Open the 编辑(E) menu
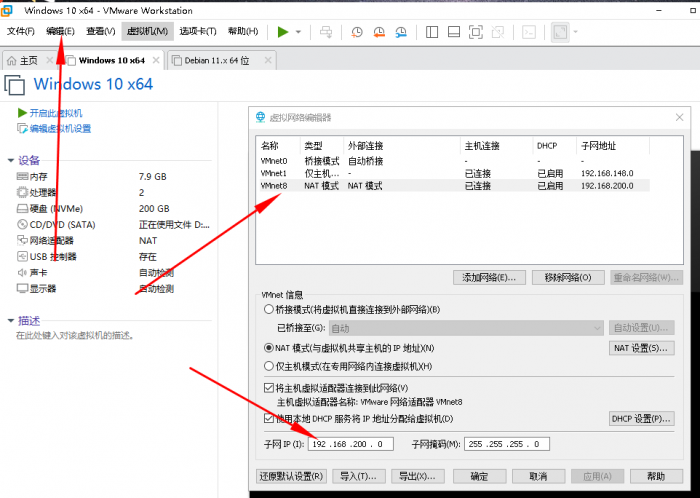This screenshot has width=700, height=498. pyautogui.click(x=60, y=31)
